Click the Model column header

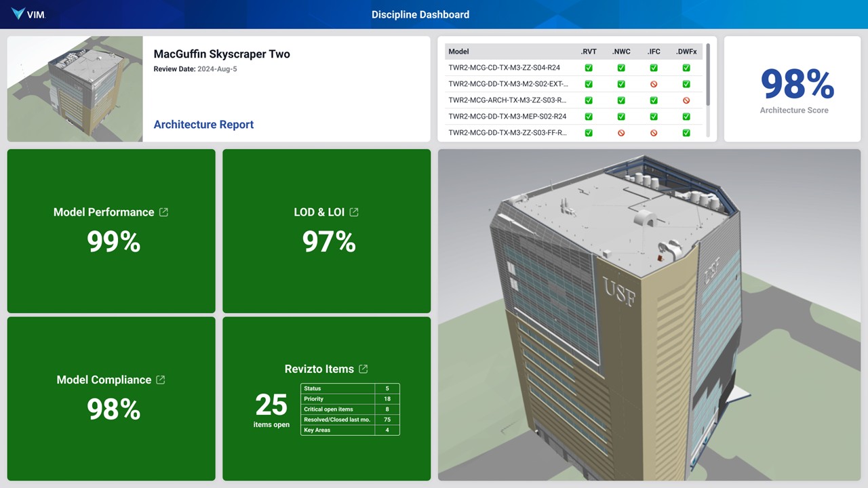459,52
